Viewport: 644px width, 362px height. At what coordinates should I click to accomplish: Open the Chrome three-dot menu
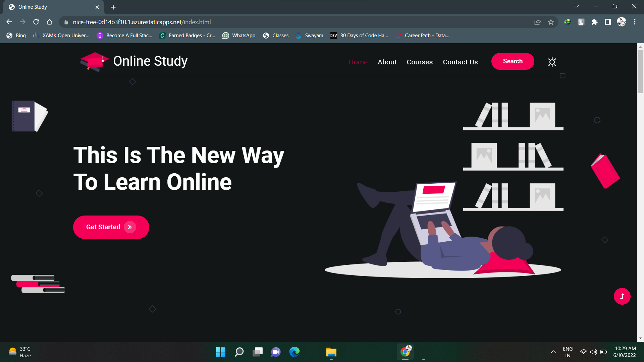[x=635, y=22]
